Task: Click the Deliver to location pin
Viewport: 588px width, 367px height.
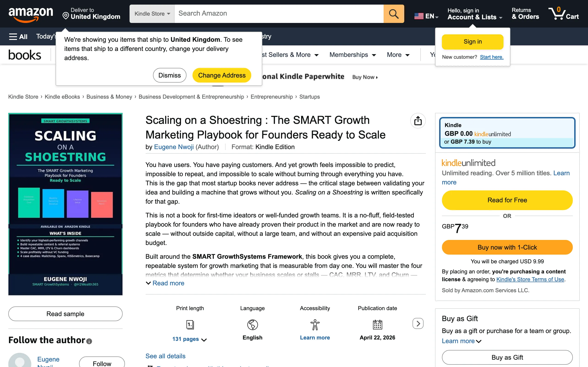Action: click(x=66, y=16)
